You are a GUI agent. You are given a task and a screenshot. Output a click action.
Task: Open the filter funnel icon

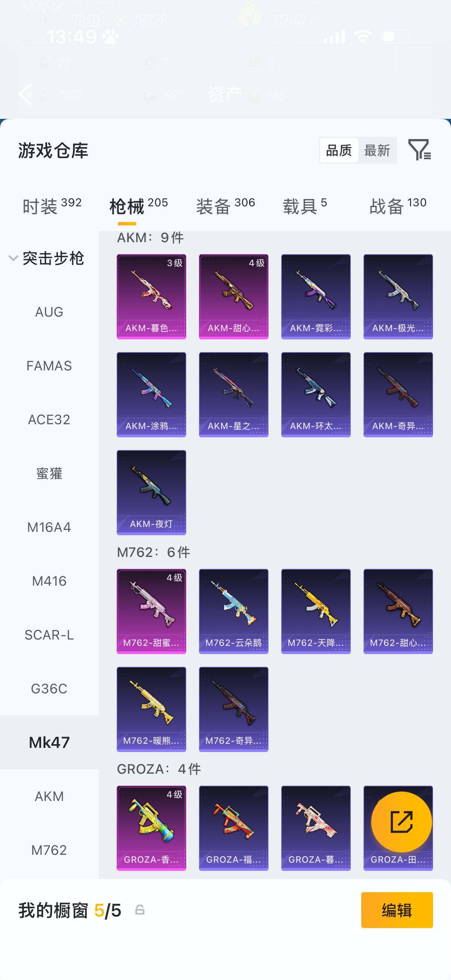click(x=420, y=150)
